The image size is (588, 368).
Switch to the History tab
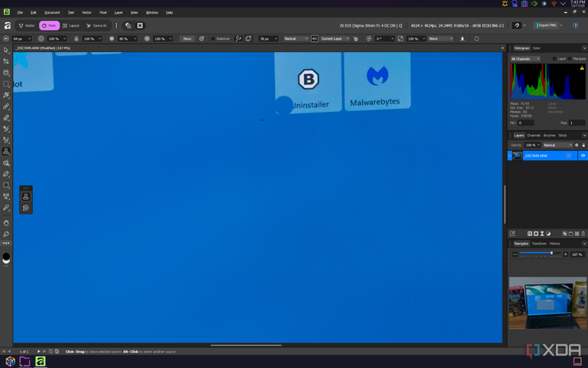coord(554,243)
